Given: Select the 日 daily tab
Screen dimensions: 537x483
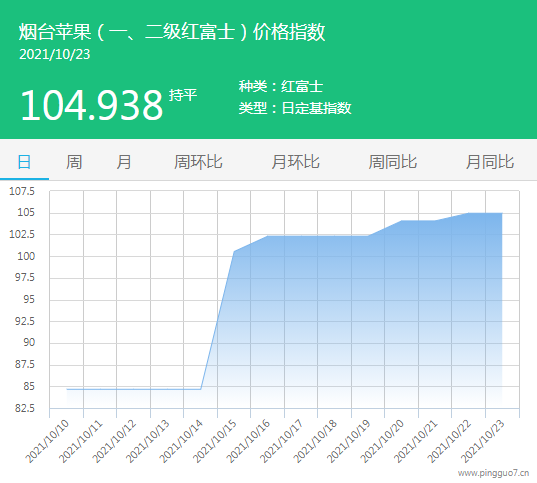Looking at the screenshot, I should (x=24, y=162).
